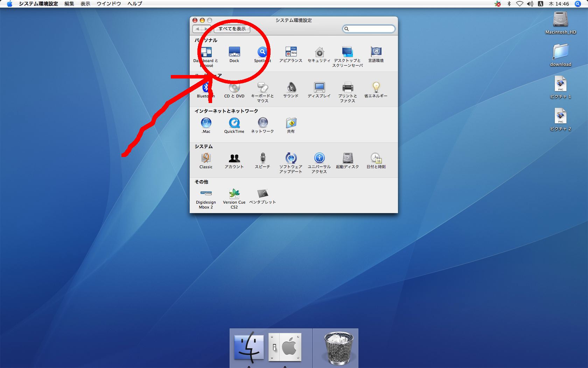Open the 表示 (View) menu

pos(85,4)
